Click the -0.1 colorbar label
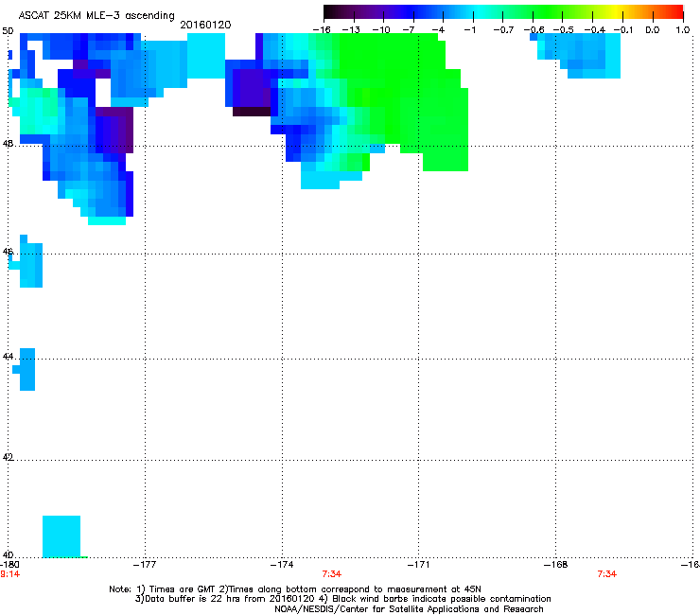This screenshot has width=700, height=615. [x=623, y=30]
